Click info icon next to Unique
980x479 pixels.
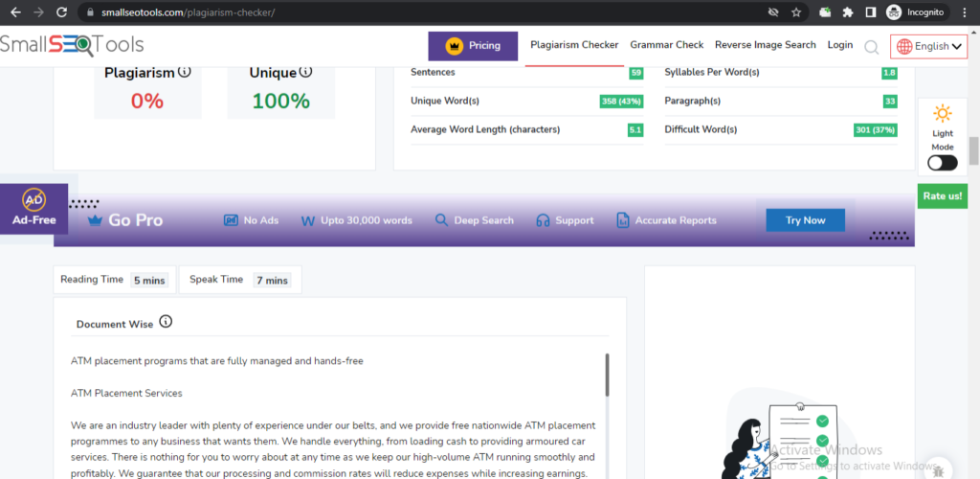click(x=305, y=72)
